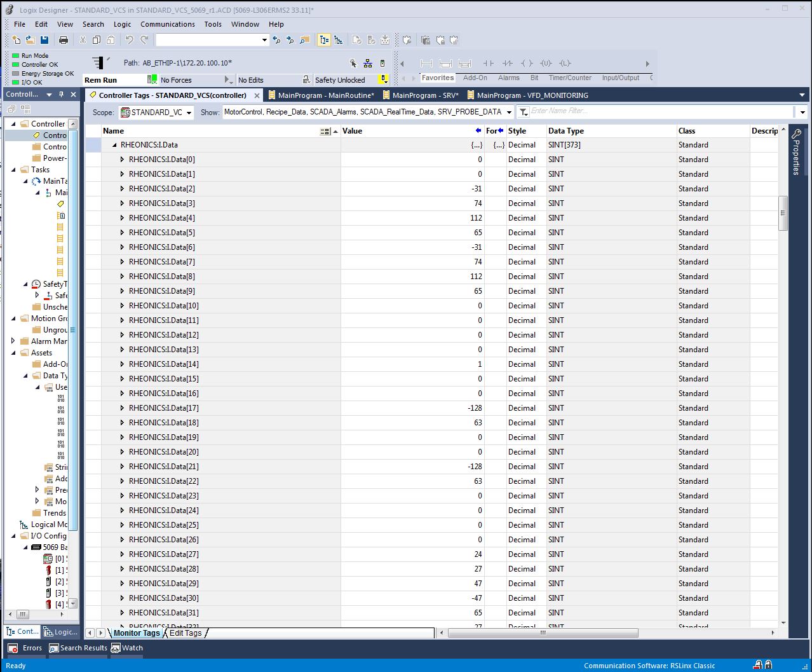
Task: Click the Undo arrow icon
Action: [x=129, y=40]
